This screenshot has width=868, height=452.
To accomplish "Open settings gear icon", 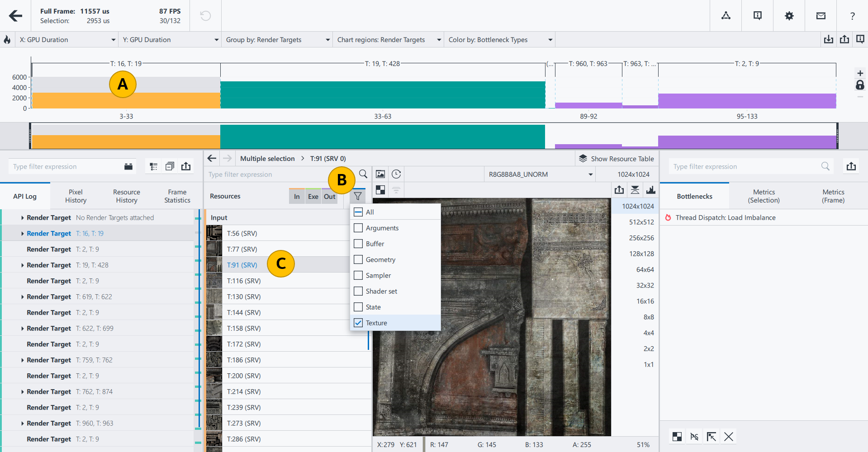I will point(789,16).
